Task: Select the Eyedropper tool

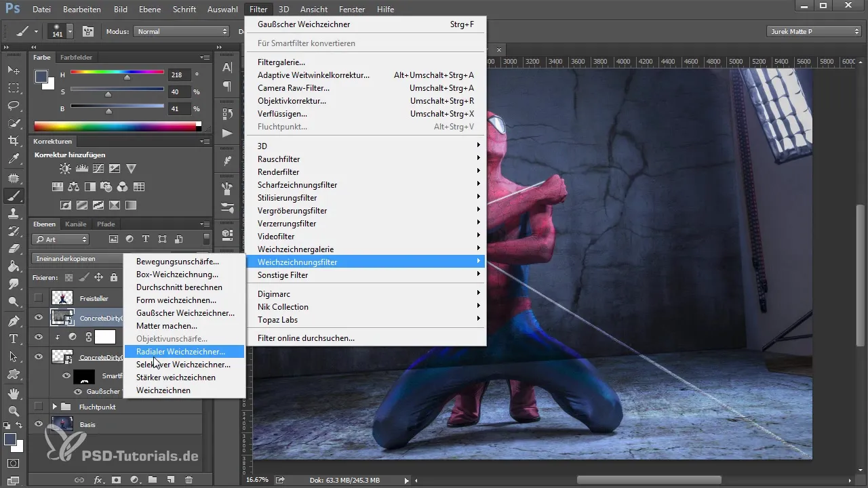Action: [x=13, y=159]
